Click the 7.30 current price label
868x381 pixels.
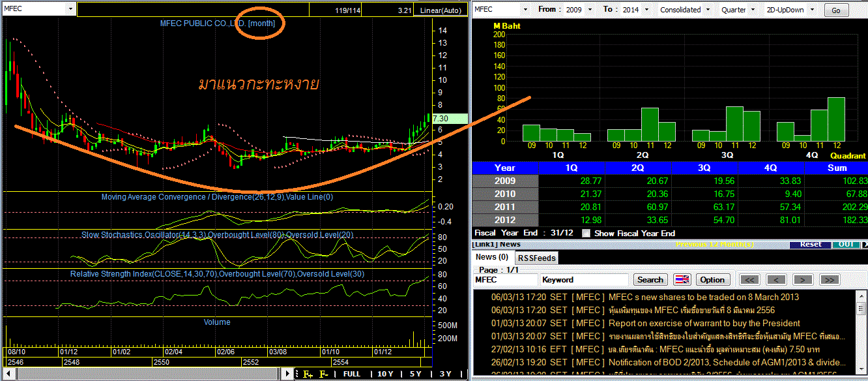click(x=450, y=119)
